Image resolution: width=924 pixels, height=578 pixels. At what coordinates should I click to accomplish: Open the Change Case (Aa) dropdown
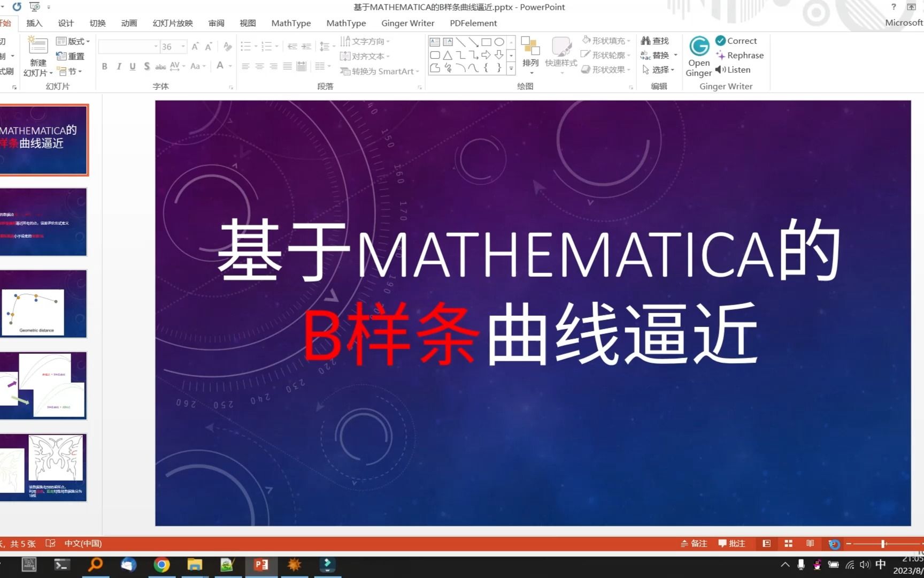tap(198, 66)
